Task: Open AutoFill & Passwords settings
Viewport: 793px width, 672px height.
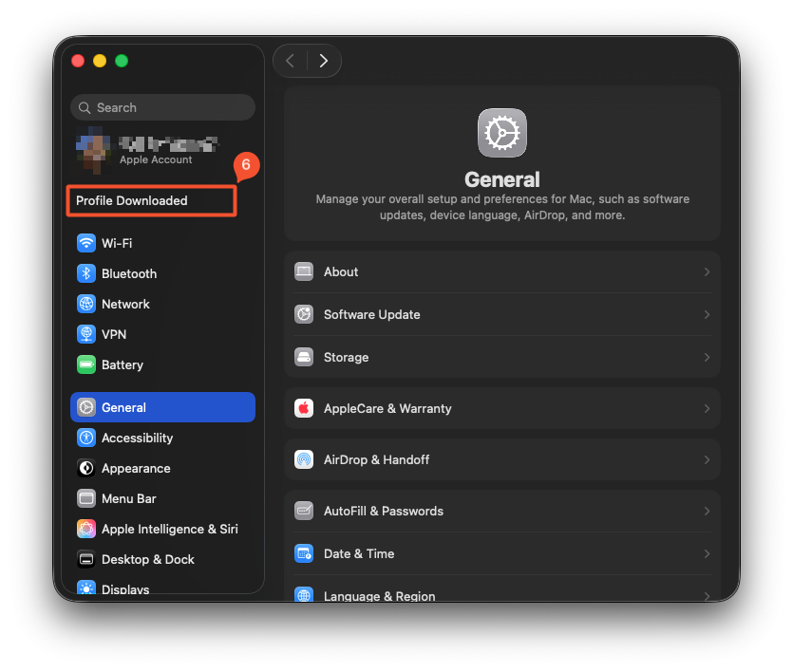Action: click(x=502, y=511)
